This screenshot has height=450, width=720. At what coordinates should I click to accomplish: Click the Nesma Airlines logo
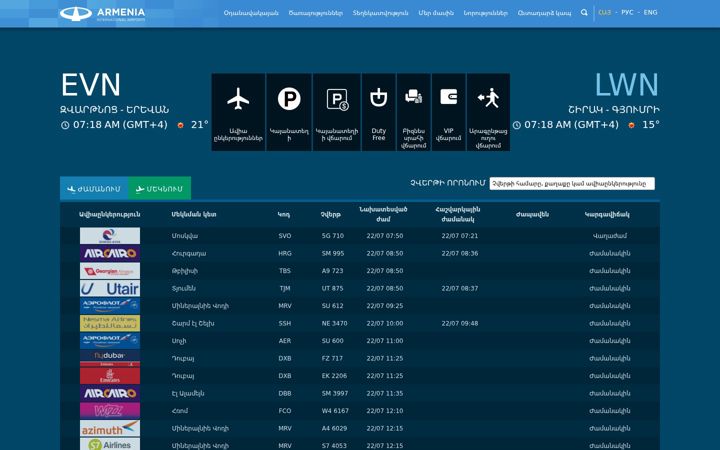point(110,323)
